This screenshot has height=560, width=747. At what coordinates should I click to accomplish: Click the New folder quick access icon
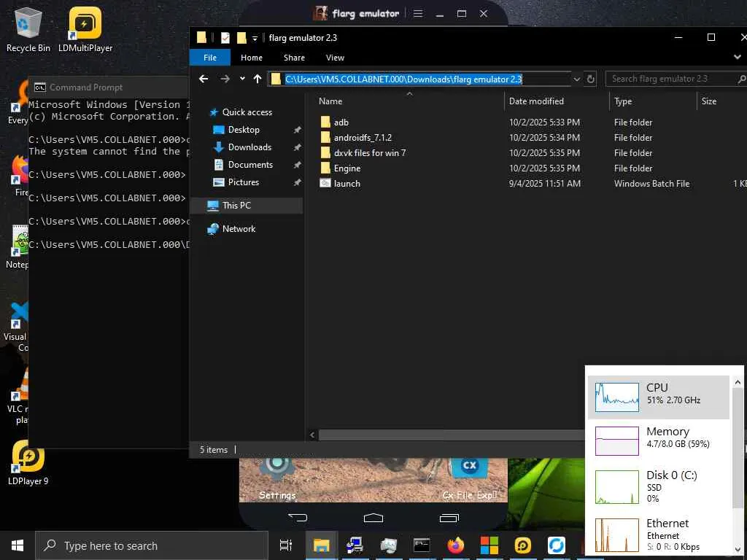[x=241, y=38]
